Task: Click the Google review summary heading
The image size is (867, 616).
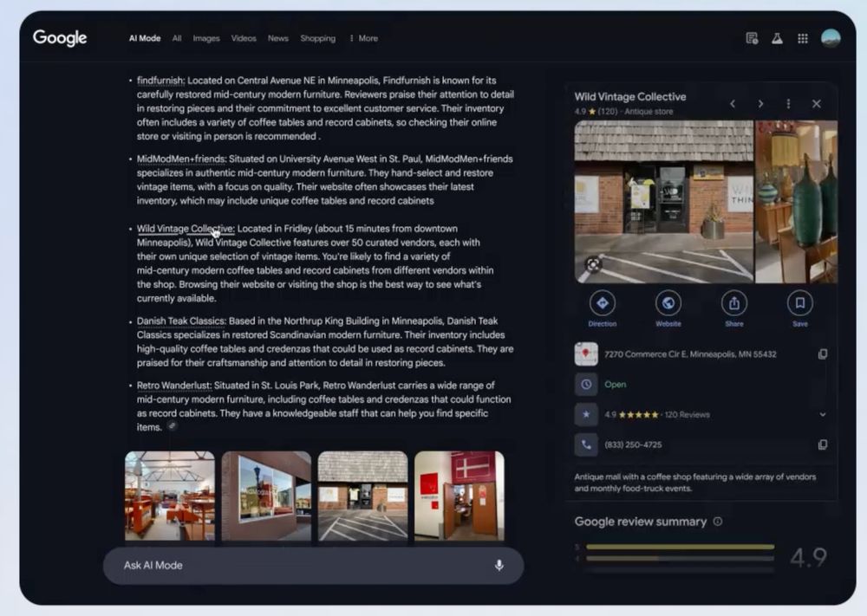Action: (x=641, y=522)
